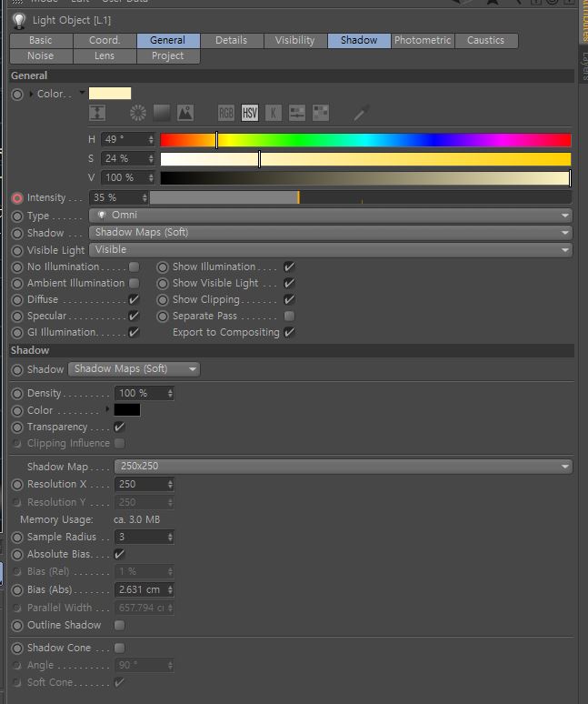
Task: Enable the Separate Pass checkbox
Action: point(289,317)
